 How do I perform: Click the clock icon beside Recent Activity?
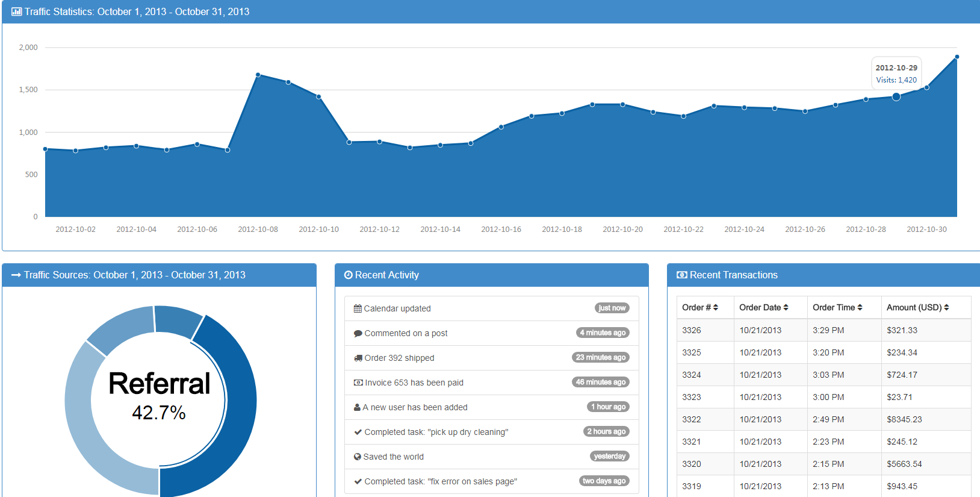(x=348, y=275)
